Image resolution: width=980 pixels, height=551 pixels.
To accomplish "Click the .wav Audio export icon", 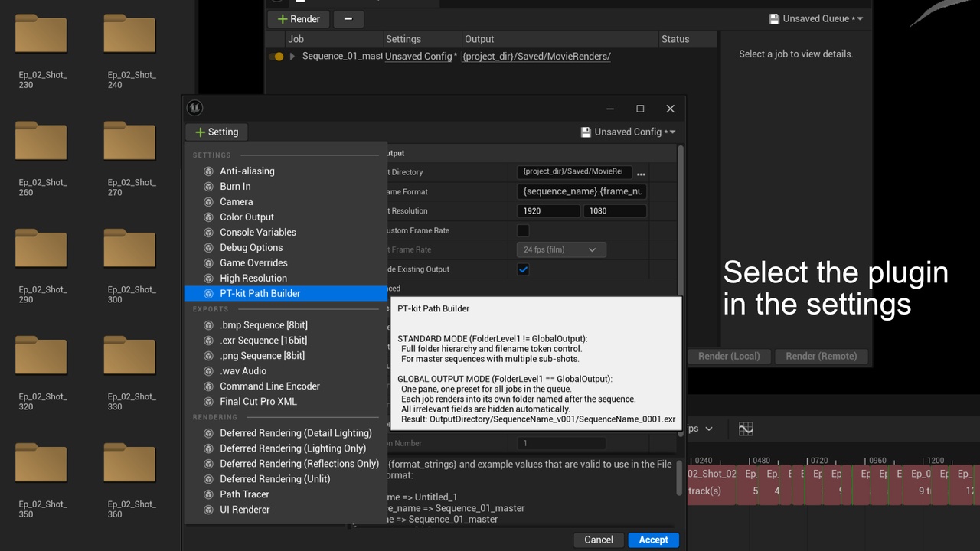I will (208, 371).
